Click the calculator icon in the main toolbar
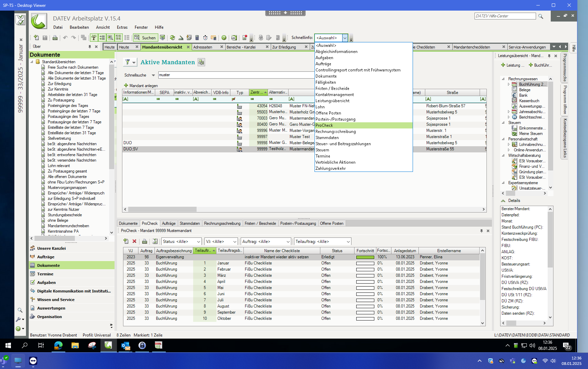 tap(197, 38)
